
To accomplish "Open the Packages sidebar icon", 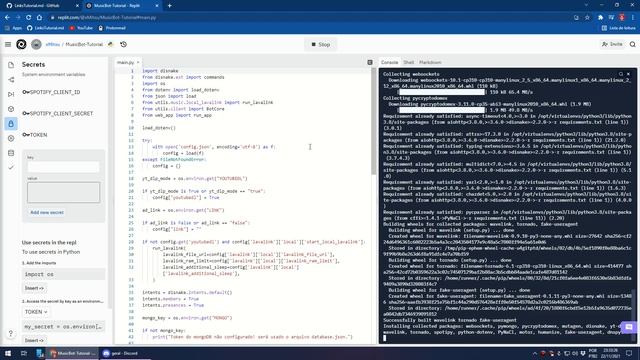I will point(11,109).
